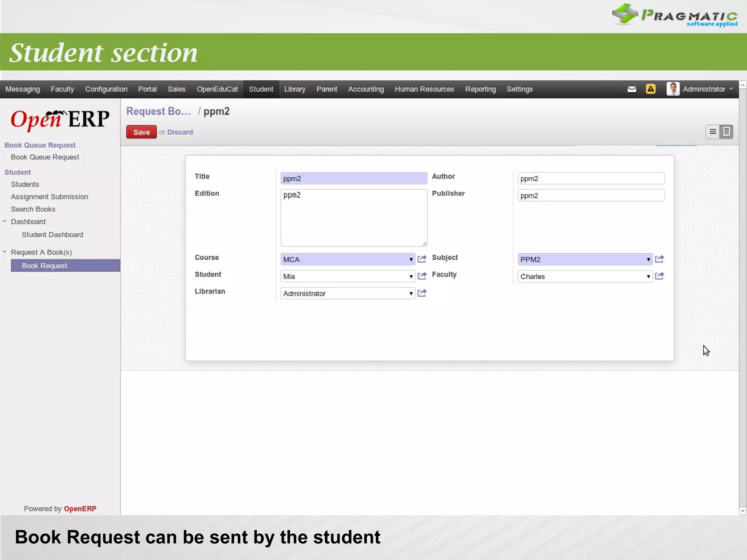Select the Student menu tab

(x=261, y=89)
